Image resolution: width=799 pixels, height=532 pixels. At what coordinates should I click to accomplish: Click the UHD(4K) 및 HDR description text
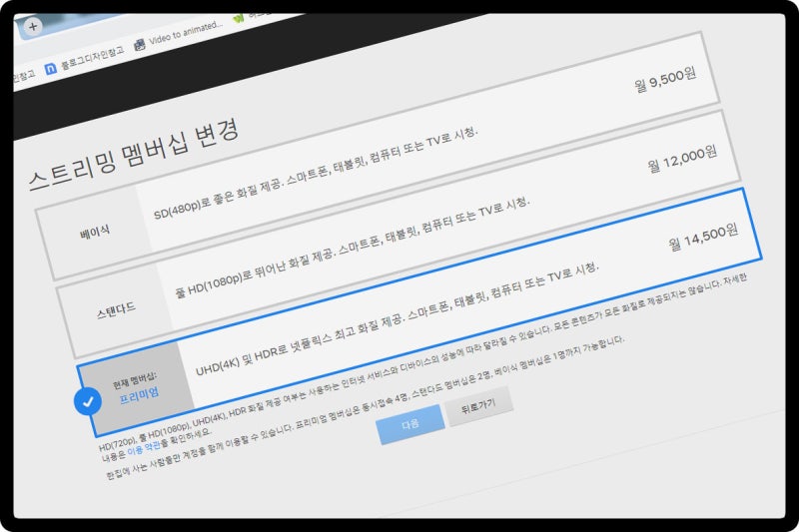398,319
